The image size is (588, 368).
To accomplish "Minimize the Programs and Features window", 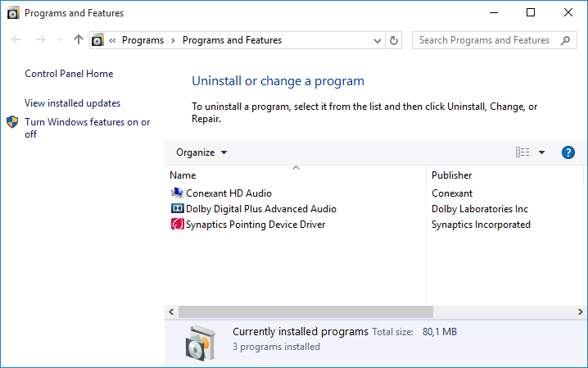I will (494, 13).
